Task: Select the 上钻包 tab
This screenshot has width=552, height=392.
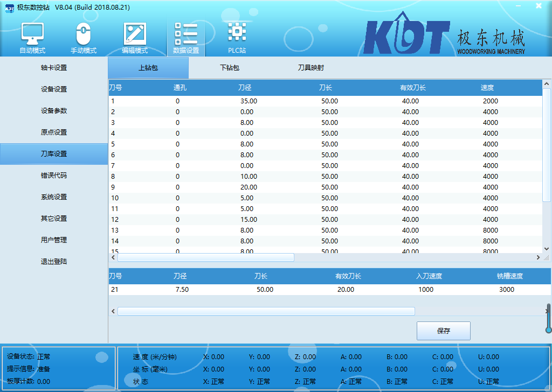Action: point(148,68)
